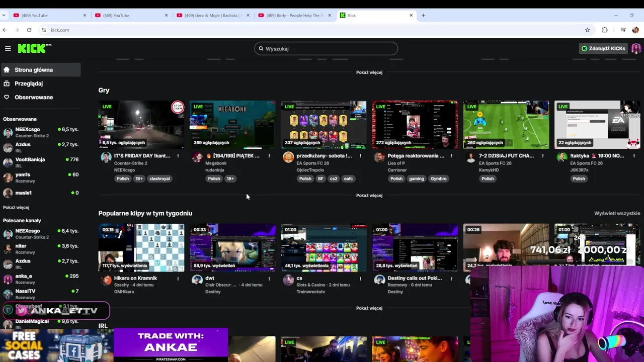Click Zdobądź KICKs button

(x=603, y=48)
